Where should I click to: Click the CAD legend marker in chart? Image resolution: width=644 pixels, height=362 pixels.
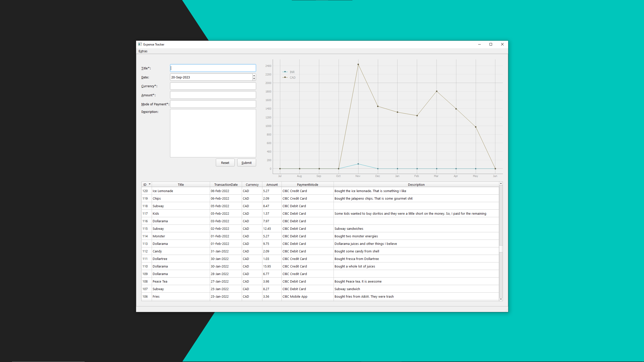[x=285, y=77]
